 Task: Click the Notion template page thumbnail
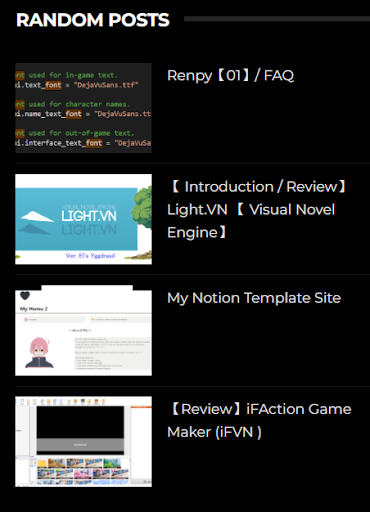click(83, 330)
